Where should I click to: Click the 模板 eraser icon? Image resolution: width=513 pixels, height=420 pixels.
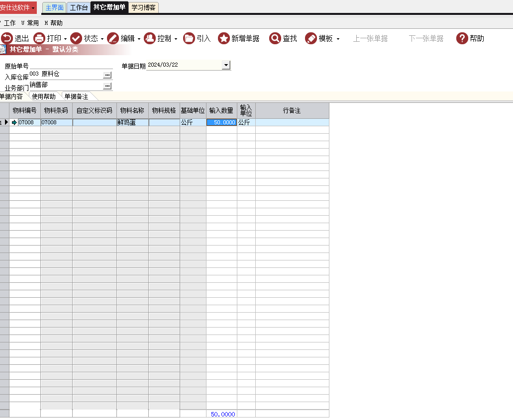[311, 38]
